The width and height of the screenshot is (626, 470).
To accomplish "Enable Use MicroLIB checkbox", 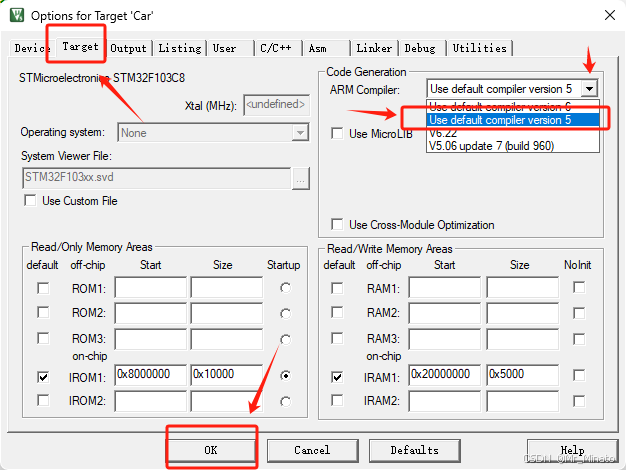I will click(337, 133).
